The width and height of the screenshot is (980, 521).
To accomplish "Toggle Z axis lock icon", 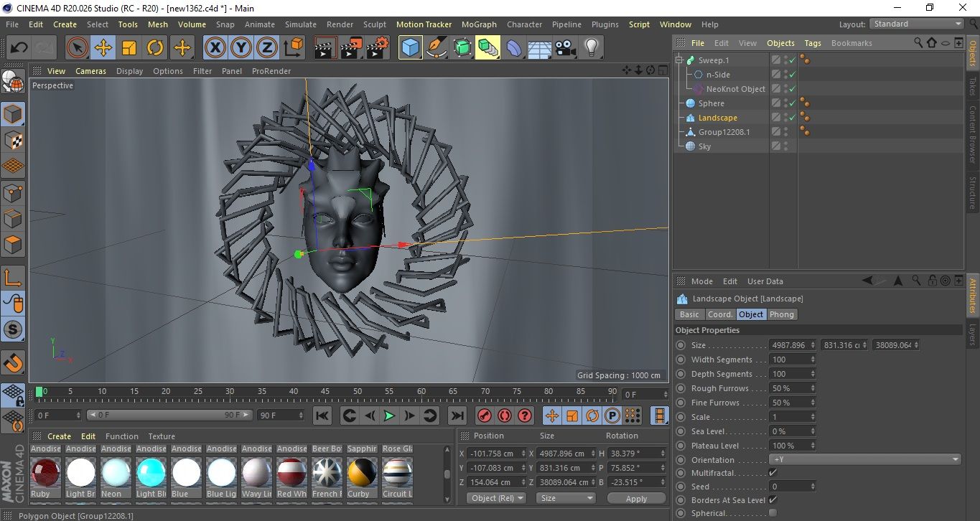I will point(267,48).
